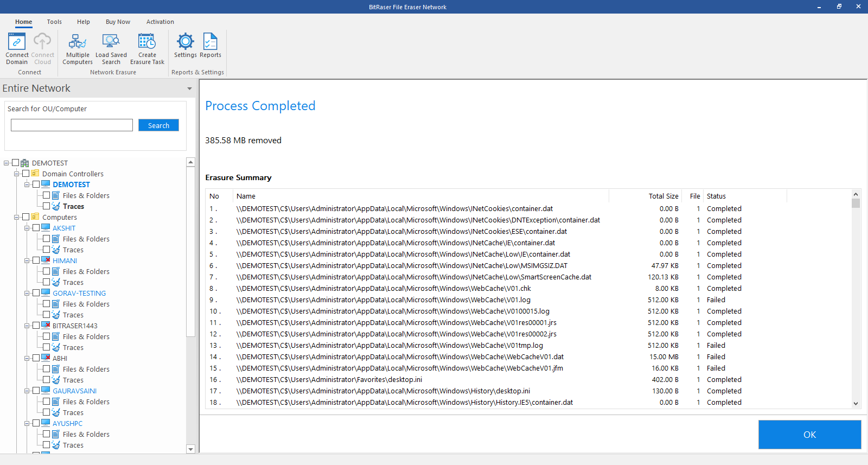Click the Search for OU/Computer input field
The width and height of the screenshot is (868, 465).
click(x=72, y=125)
